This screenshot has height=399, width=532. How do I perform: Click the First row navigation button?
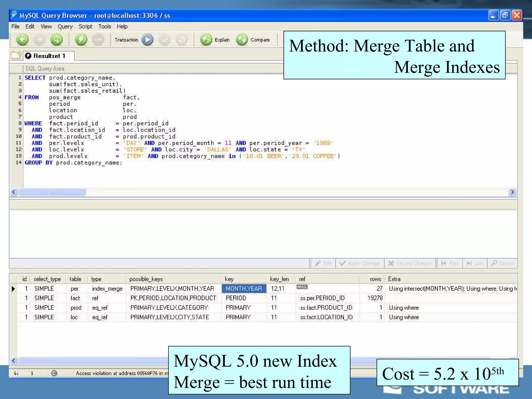(x=449, y=263)
